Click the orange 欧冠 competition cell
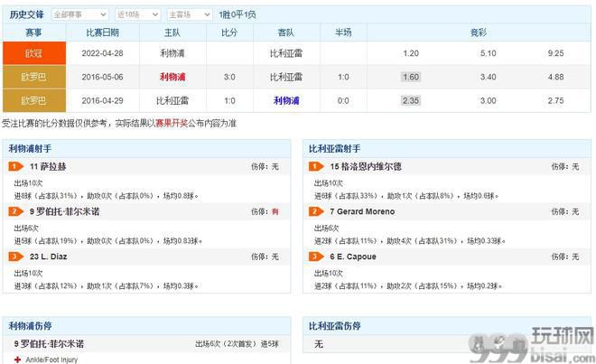The height and width of the screenshot is (364, 596). 34,53
